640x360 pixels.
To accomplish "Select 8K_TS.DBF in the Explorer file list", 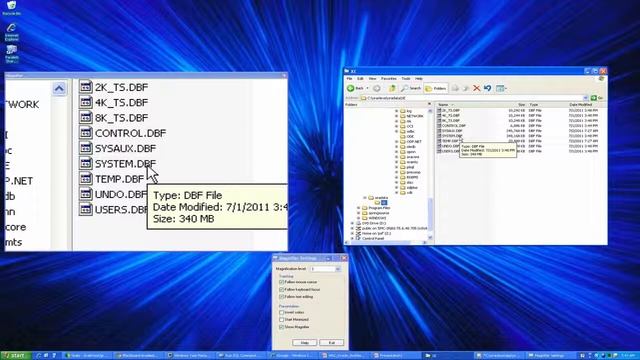I will [x=451, y=121].
